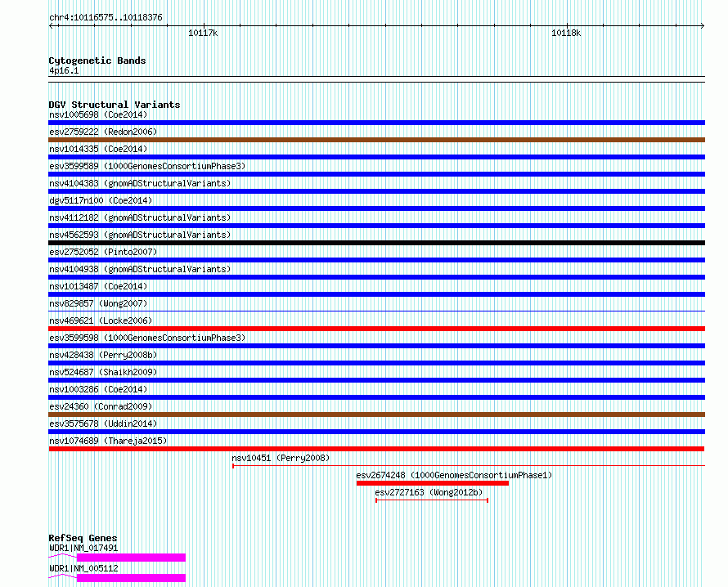Screen dimensions: 728x587
Task: Click the right arrow of the ruler
Action: click(x=702, y=25)
